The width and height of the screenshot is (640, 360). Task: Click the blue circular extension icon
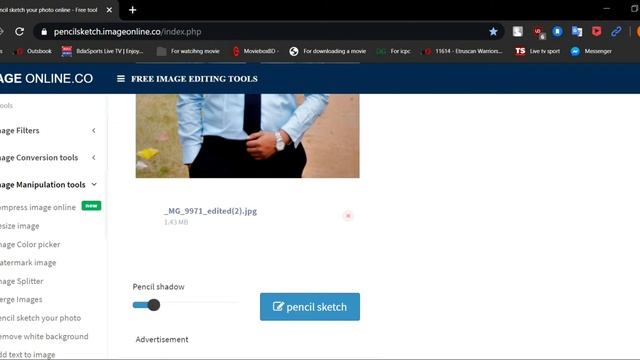coord(557,31)
